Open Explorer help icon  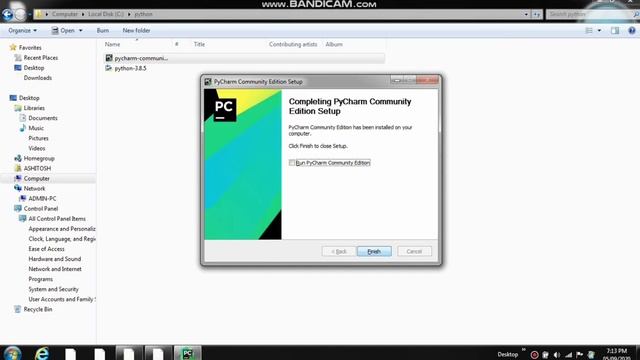coord(632,31)
